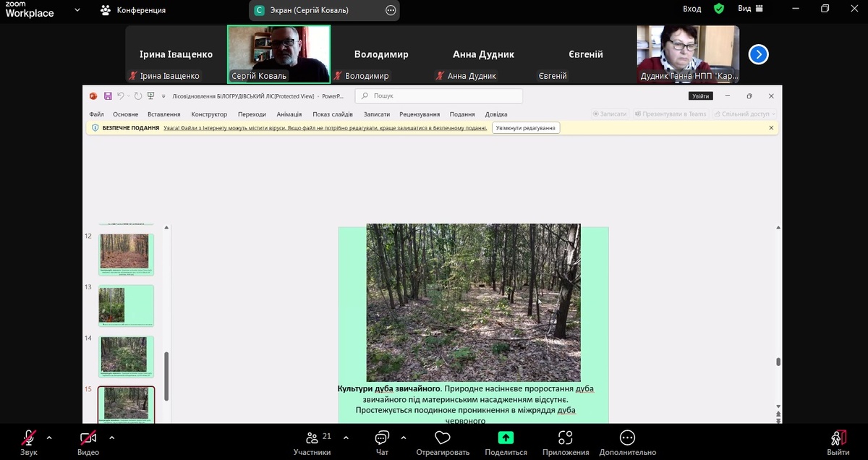Viewport: 868px width, 460px height.
Task: Click the green encryption shield icon
Action: point(718,9)
